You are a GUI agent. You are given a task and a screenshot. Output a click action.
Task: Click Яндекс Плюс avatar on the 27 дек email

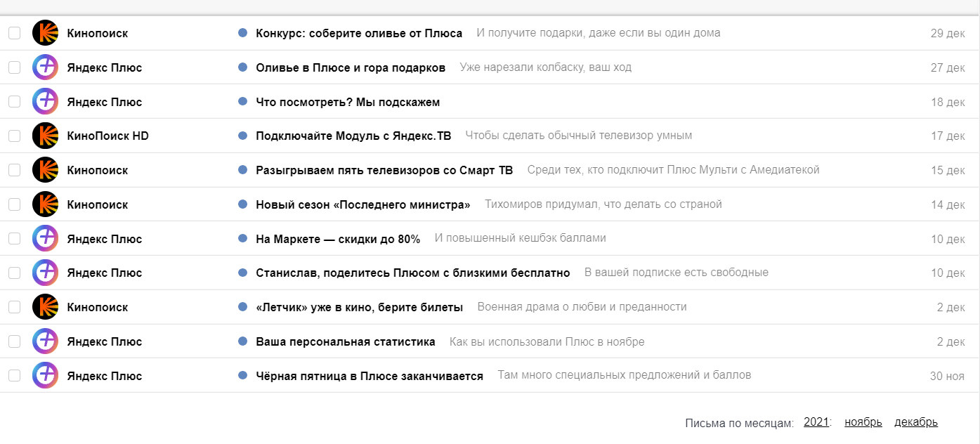click(x=45, y=67)
